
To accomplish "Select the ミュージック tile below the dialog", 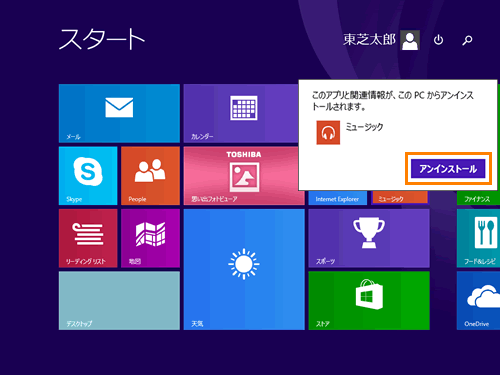I will tap(400, 198).
